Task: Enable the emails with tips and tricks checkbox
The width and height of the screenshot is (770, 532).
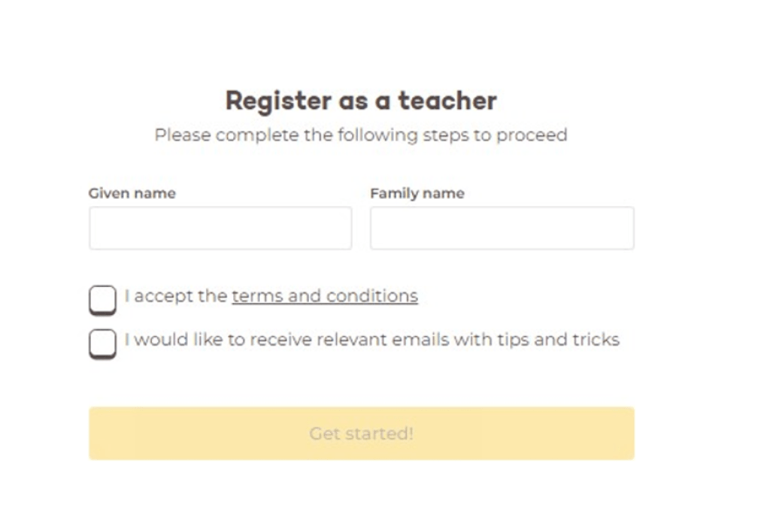Action: [x=102, y=343]
